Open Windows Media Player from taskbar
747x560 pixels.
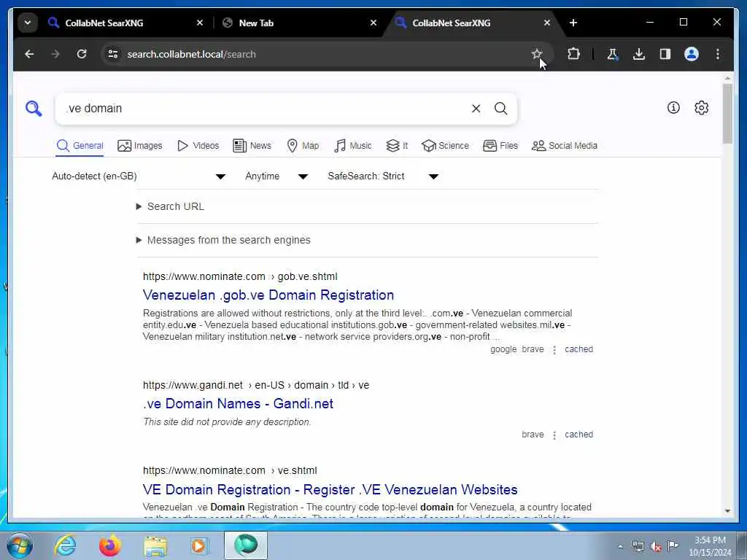(x=199, y=545)
